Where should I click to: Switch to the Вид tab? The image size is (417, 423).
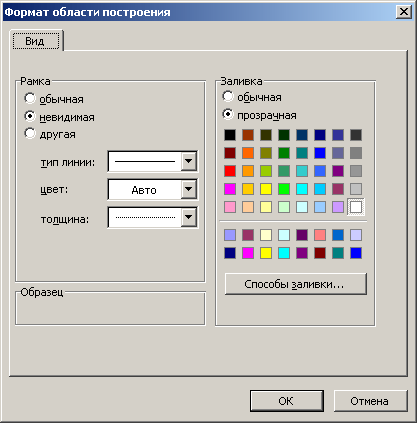tap(36, 41)
